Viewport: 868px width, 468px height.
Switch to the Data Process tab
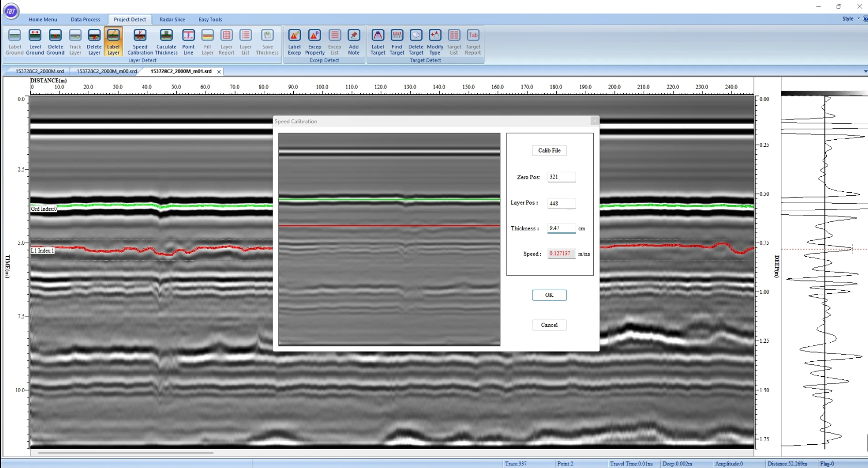pyautogui.click(x=86, y=20)
